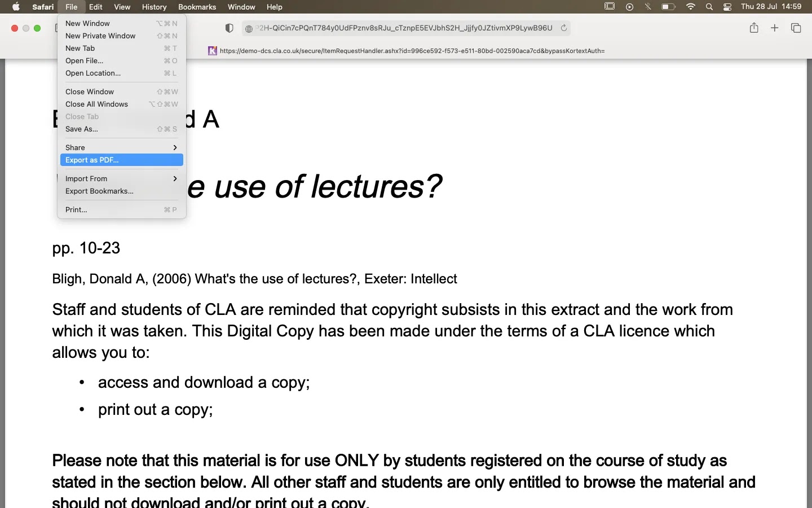Image resolution: width=812 pixels, height=508 pixels.
Task: Expand the Import From submenu
Action: pyautogui.click(x=121, y=178)
